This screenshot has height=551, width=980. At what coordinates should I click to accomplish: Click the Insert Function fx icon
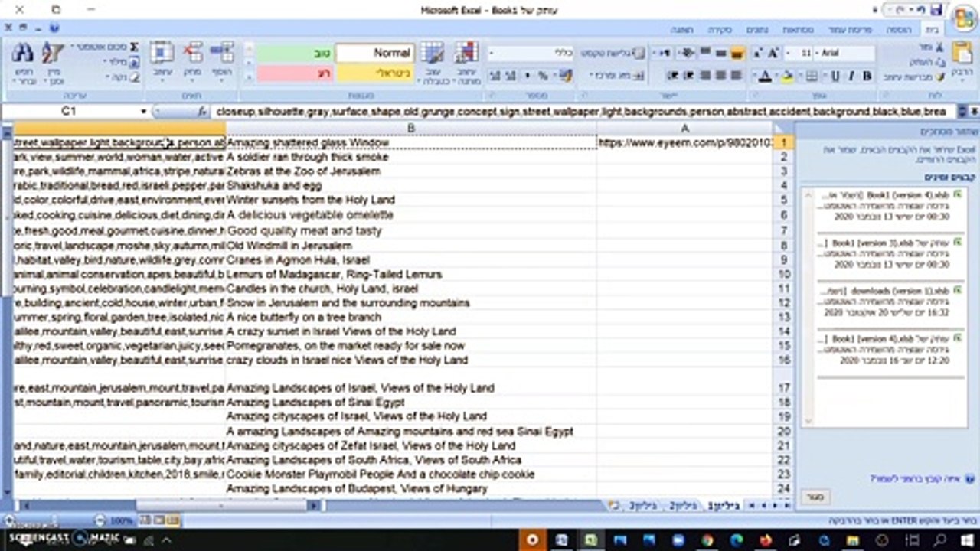pyautogui.click(x=202, y=112)
